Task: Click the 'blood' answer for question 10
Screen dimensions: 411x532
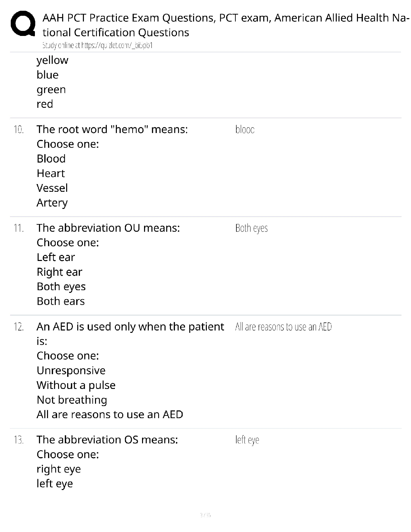Action: tap(245, 129)
